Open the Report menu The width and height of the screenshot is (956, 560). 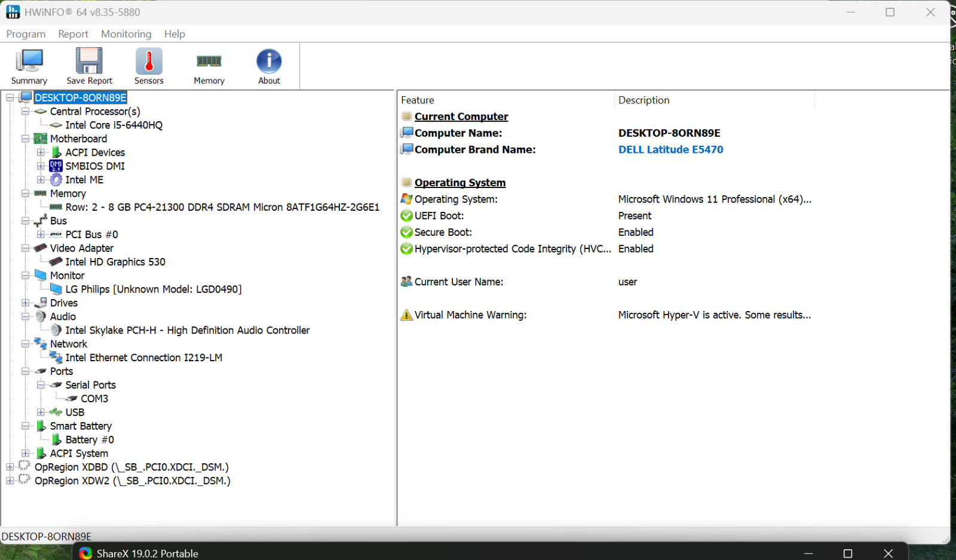click(x=73, y=34)
